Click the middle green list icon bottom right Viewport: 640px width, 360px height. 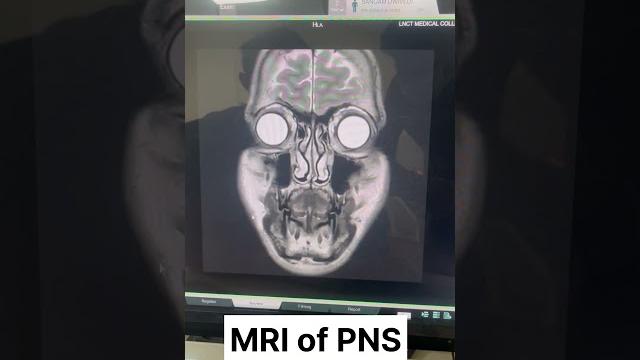(436, 315)
